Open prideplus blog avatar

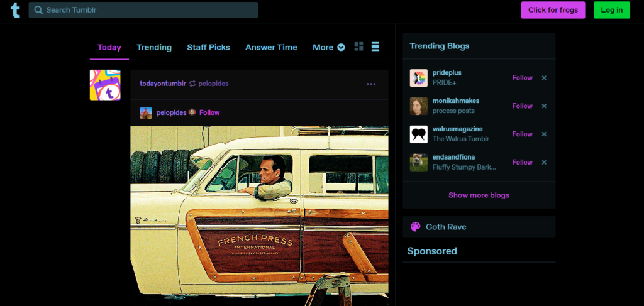pos(418,78)
